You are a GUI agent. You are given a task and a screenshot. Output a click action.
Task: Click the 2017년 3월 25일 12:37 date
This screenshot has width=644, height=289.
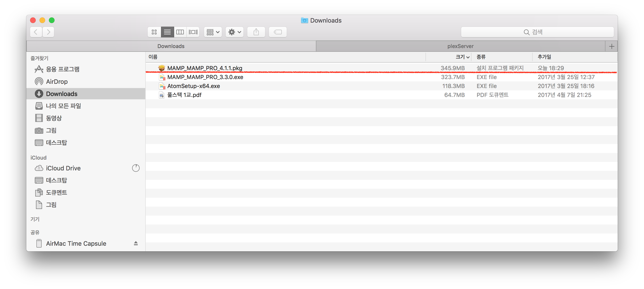pyautogui.click(x=566, y=77)
